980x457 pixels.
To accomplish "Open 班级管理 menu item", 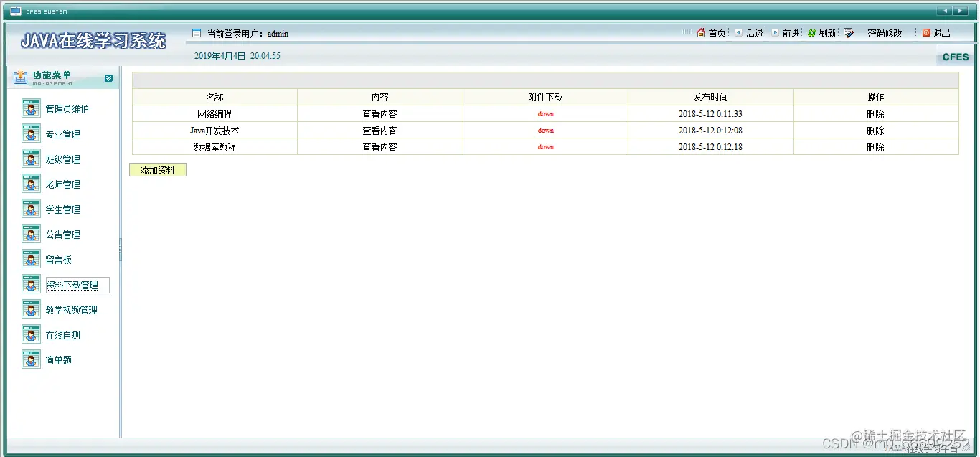I will [x=63, y=159].
